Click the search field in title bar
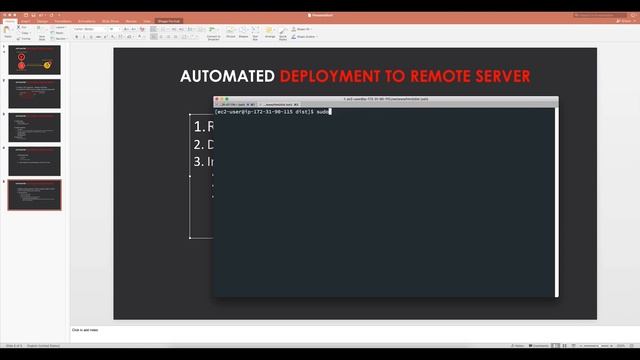 [600, 15]
